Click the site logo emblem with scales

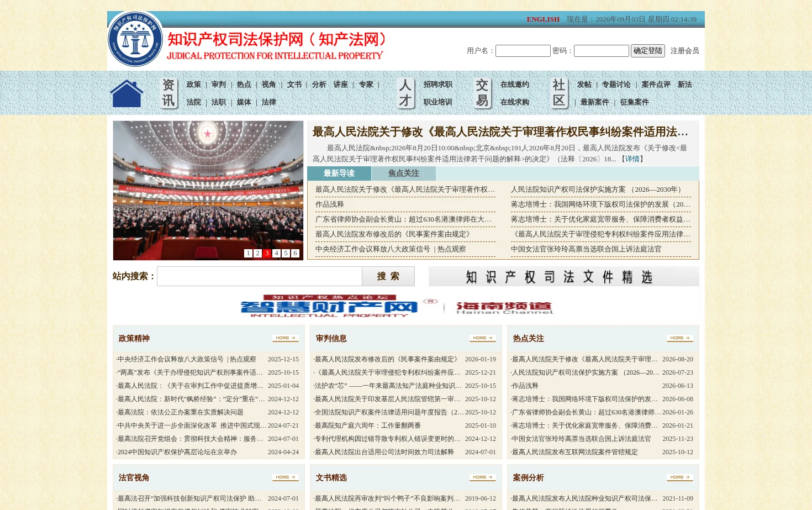[x=135, y=39]
